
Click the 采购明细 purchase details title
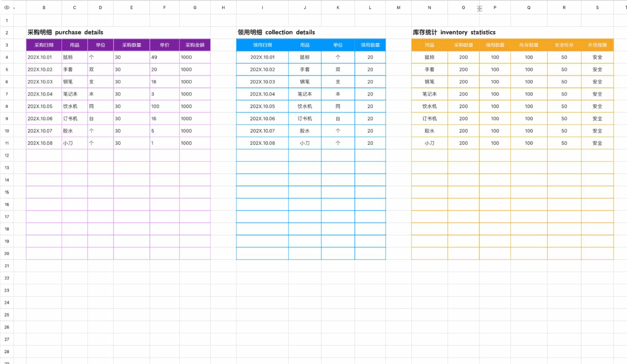click(x=65, y=32)
